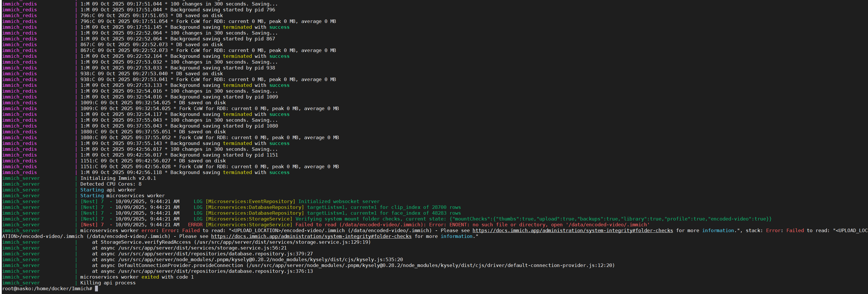Screen dimensions: 868x294
Task: Click 'Background saving started by pid 796' line
Action: pos(177,10)
